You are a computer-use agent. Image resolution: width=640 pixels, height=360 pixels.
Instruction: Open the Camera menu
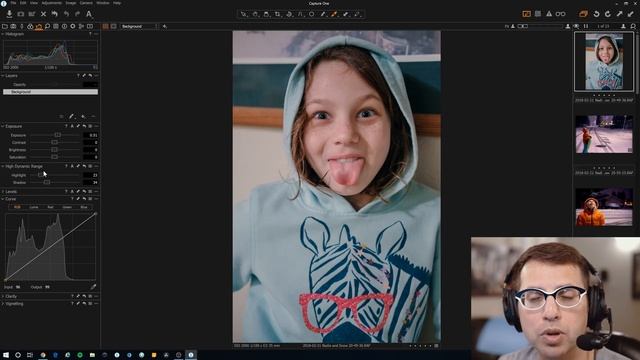click(x=86, y=3)
